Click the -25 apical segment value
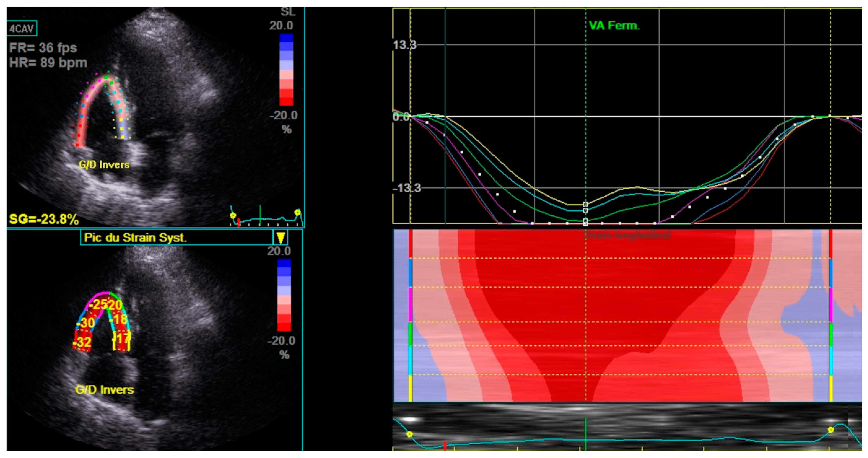868x458 pixels. (98, 304)
